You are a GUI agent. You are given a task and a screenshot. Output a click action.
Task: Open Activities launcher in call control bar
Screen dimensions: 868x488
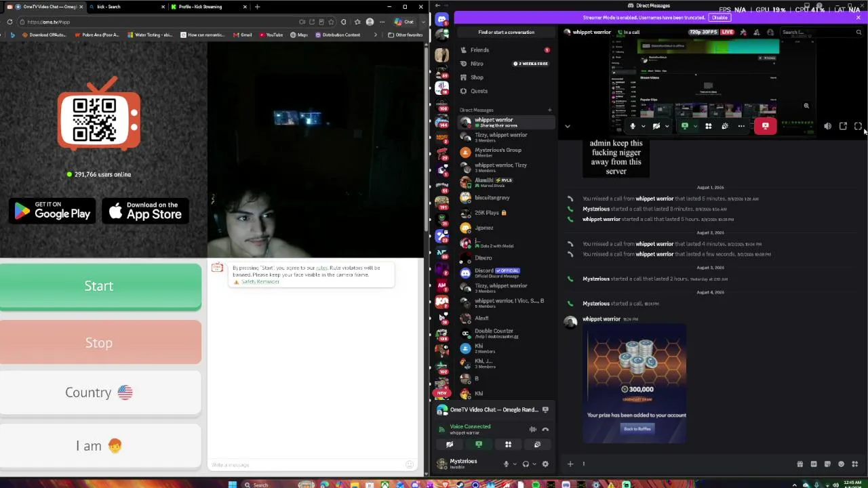coord(708,126)
